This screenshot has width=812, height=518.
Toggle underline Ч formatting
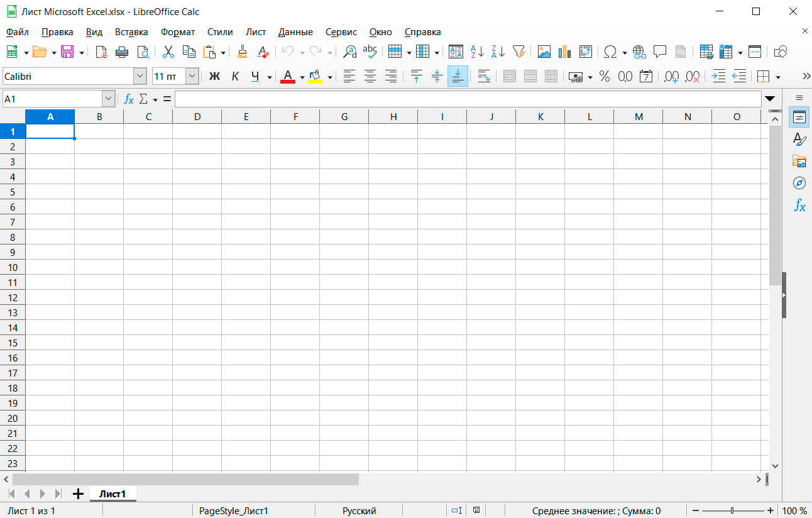(255, 77)
